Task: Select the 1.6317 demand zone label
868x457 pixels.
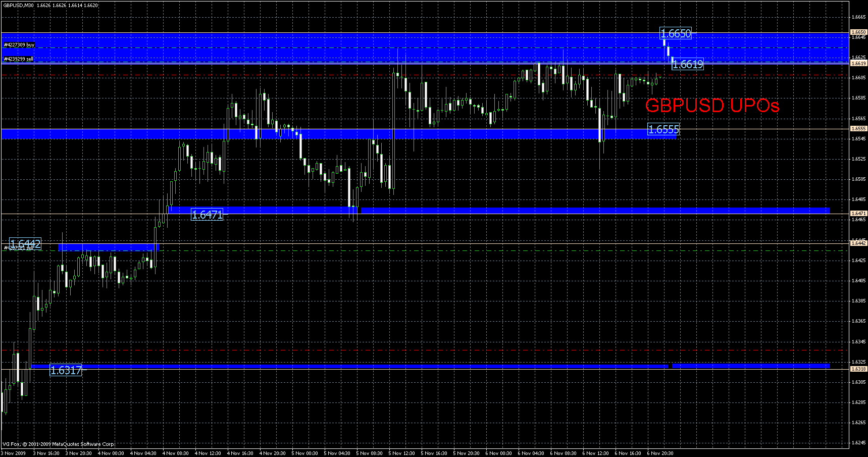Action: coord(66,371)
